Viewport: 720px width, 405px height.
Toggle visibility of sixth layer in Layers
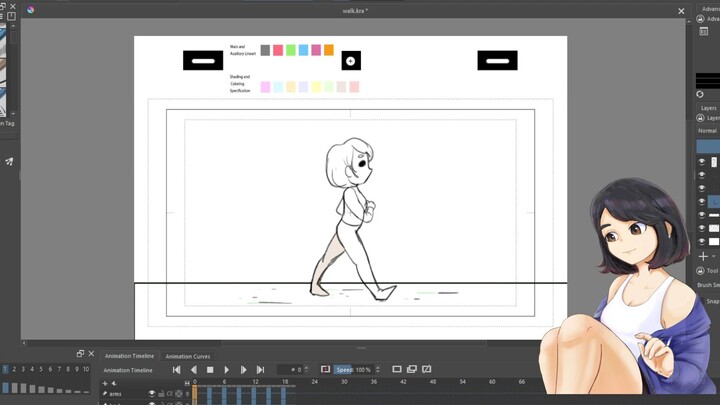702,228
